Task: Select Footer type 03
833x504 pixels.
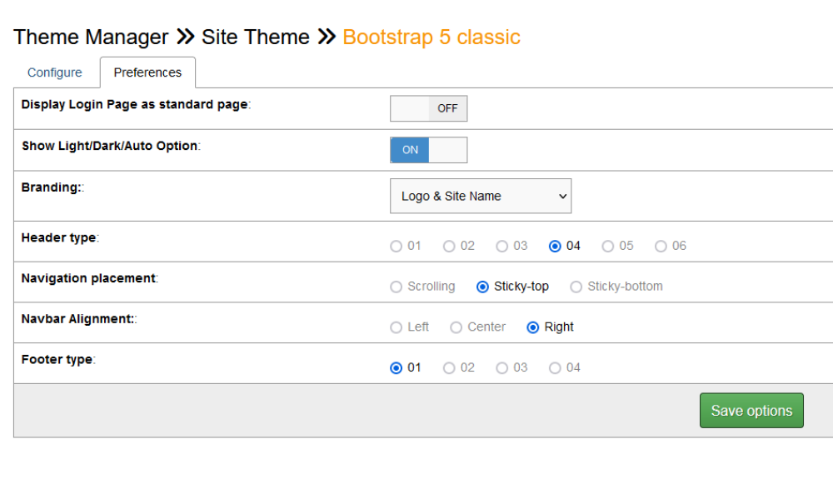Action: tap(501, 368)
